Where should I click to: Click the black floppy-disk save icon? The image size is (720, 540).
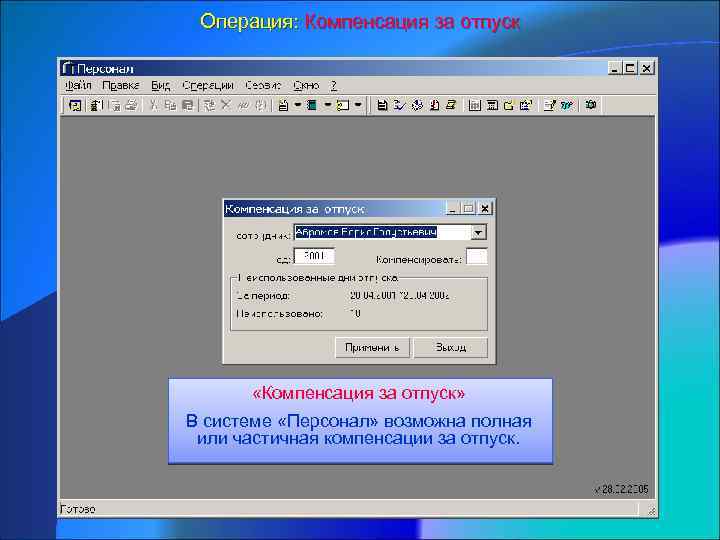point(382,105)
